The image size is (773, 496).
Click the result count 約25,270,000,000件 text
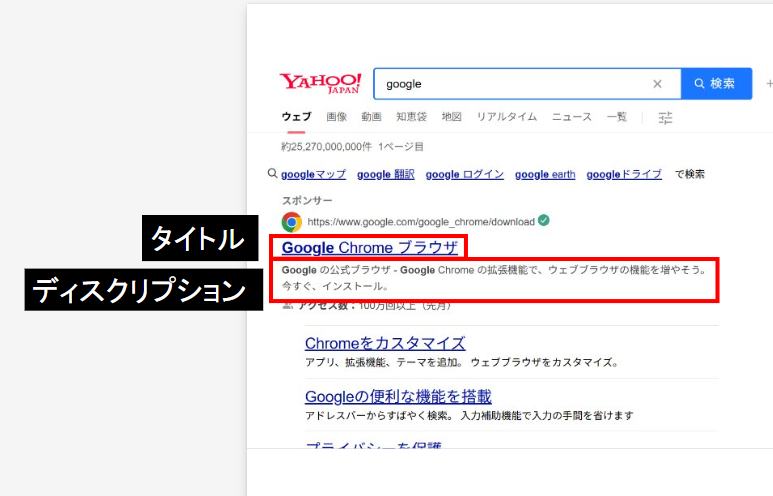326,147
